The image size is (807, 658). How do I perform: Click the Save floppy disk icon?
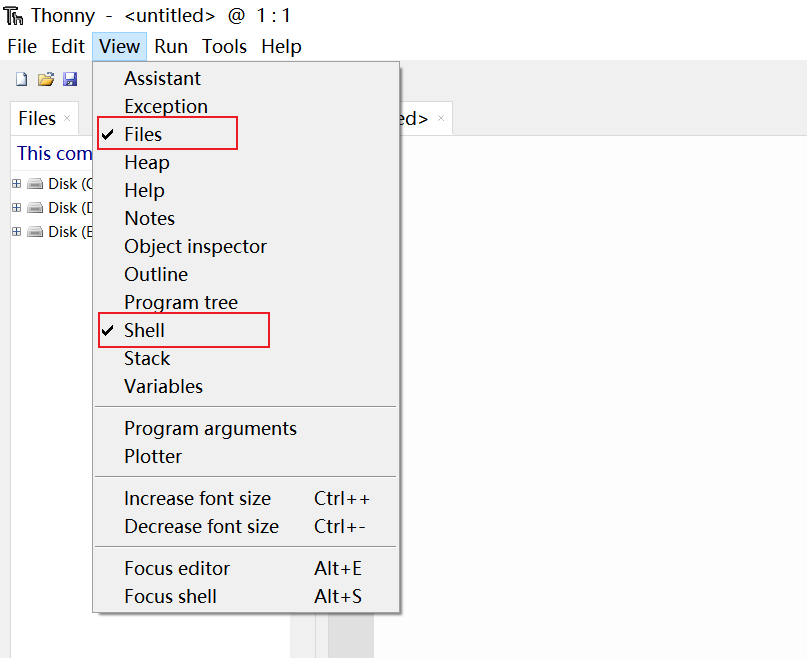point(70,79)
